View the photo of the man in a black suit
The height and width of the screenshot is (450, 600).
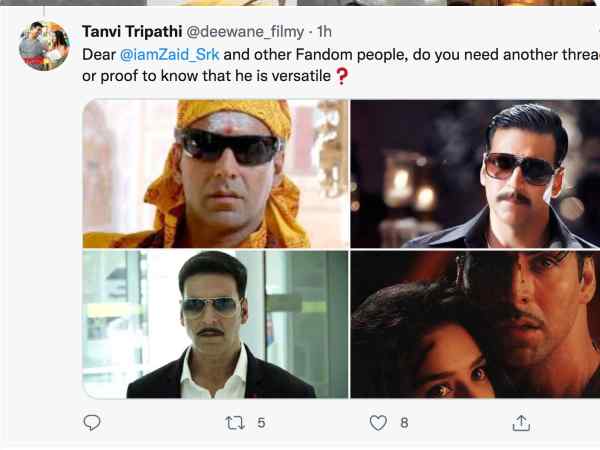coord(216,324)
